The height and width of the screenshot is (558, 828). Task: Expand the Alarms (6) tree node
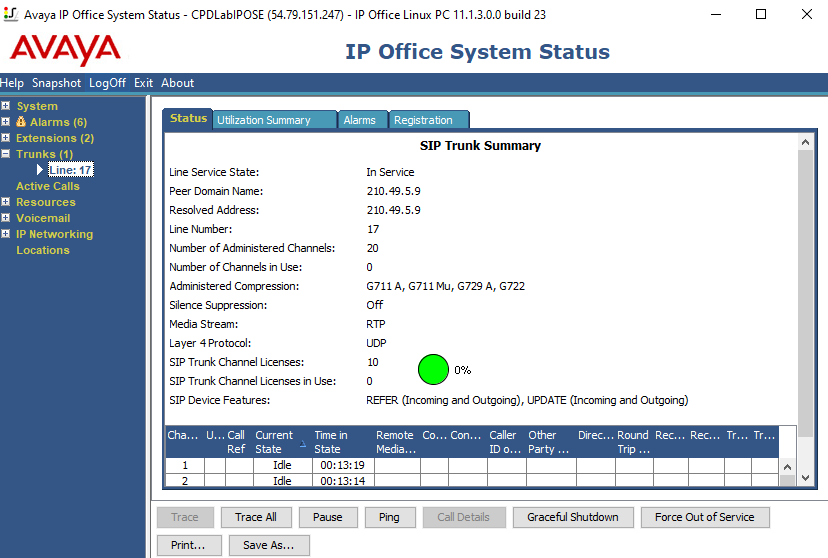click(x=5, y=122)
